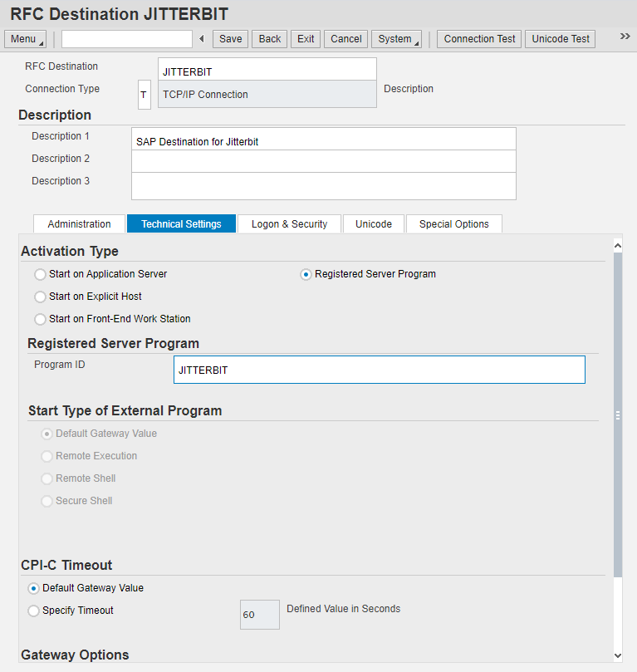The height and width of the screenshot is (672, 637).
Task: Expand the System dropdown menu
Action: point(395,39)
